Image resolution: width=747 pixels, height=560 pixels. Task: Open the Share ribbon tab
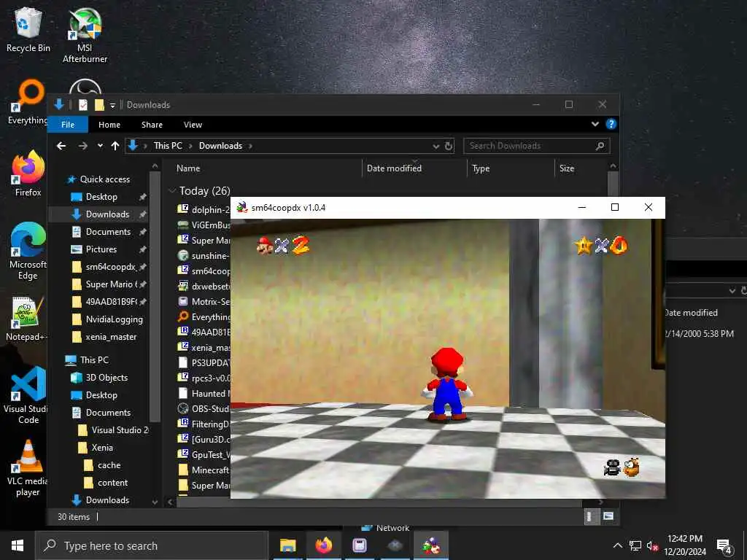click(152, 124)
